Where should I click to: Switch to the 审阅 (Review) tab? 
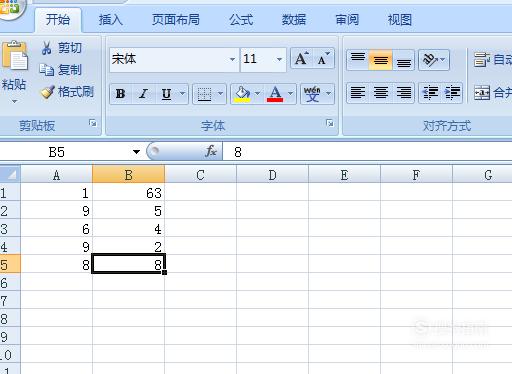[347, 20]
